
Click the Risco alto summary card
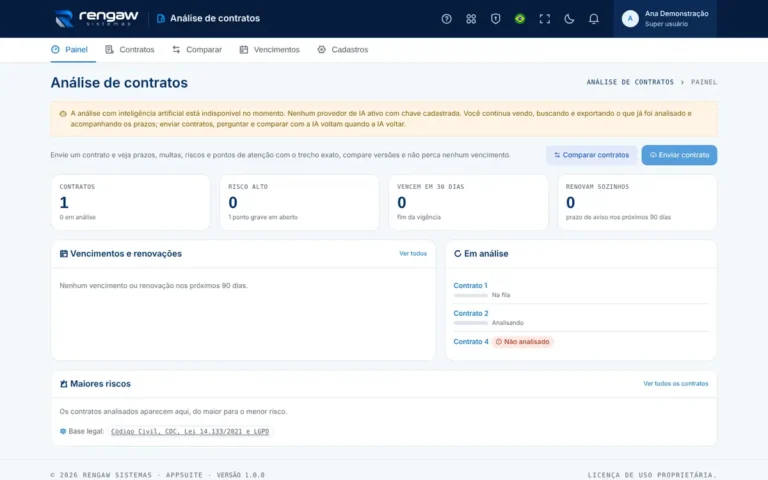click(x=299, y=202)
